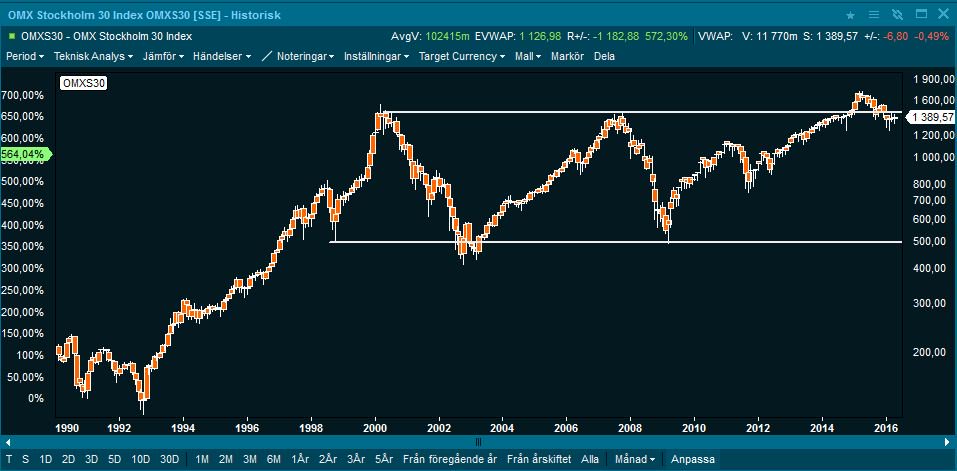Click the 572,30% return value
The image size is (957, 471).
(x=665, y=37)
